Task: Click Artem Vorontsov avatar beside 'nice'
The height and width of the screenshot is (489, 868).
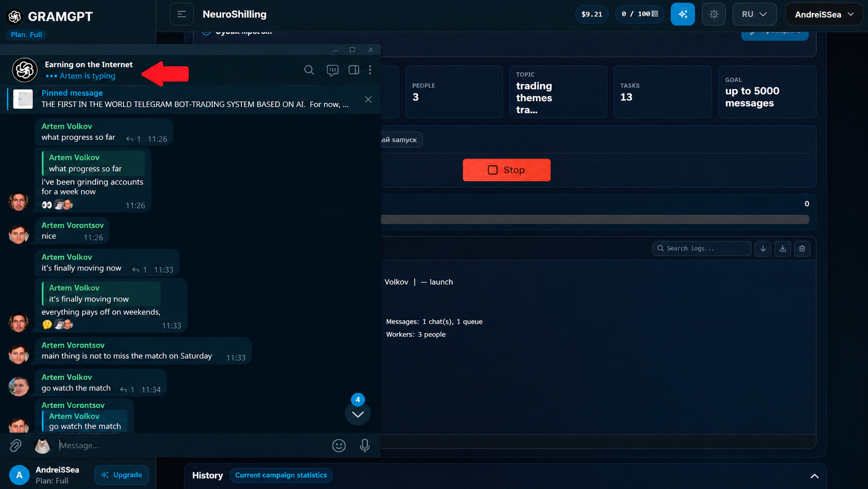Action: point(19,234)
